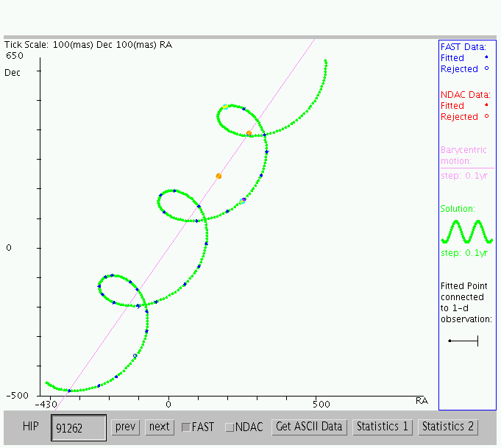Click the Dec axis label
501x448 pixels.
click(x=12, y=72)
